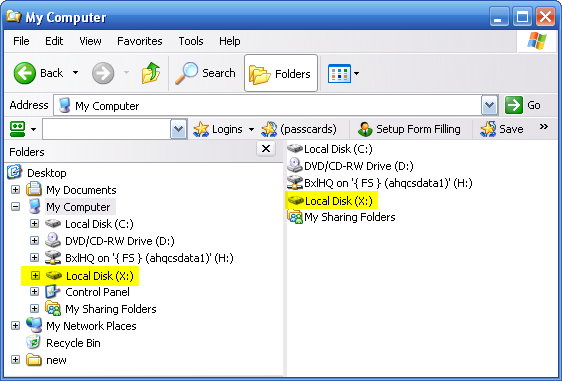Viewport: 562px width, 381px height.
Task: Click the (passcards) toolbar item
Action: click(x=299, y=129)
